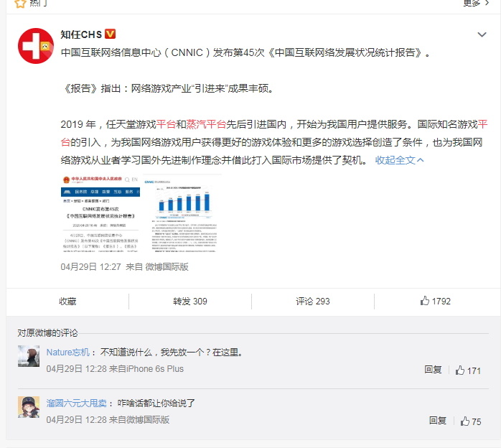This screenshot has width=501, height=448.
Task: Reply to 溜圆六元大甩卖's comment
Action: coord(438,421)
